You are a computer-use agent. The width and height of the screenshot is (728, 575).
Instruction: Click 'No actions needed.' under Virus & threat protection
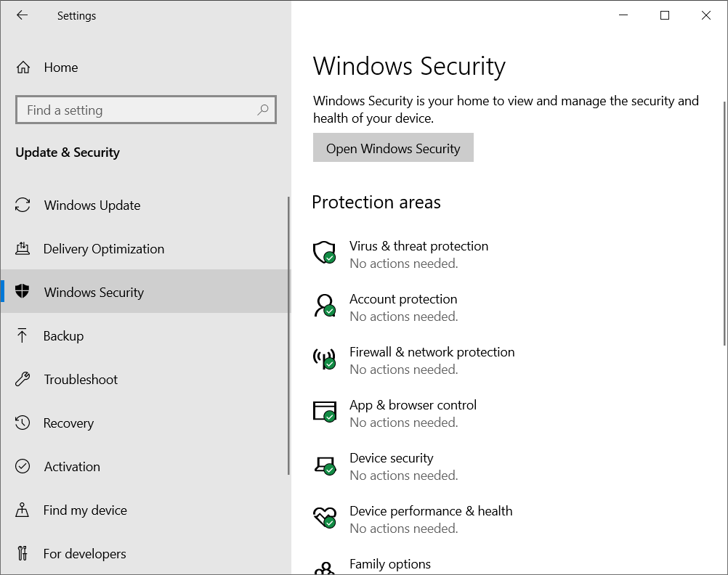[404, 264]
